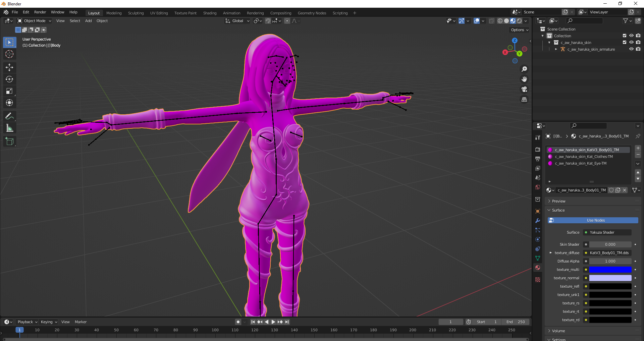Toggle c_aw_haruka_skin checkbox in outliner

pyautogui.click(x=625, y=42)
